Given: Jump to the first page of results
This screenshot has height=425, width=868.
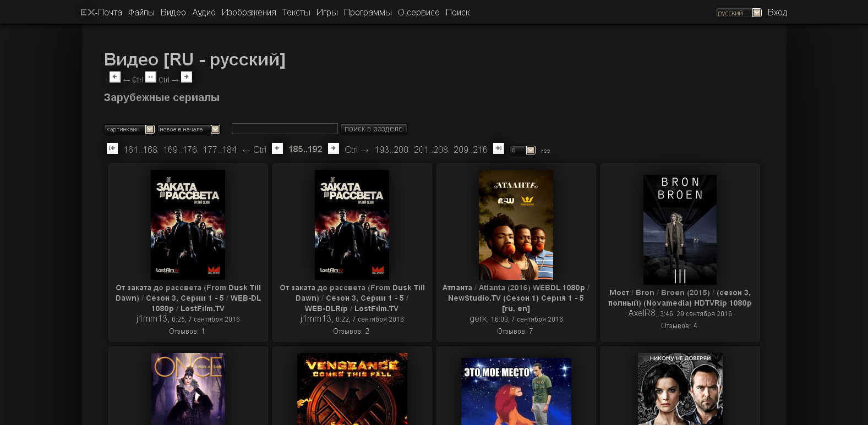Looking at the screenshot, I should coord(112,148).
